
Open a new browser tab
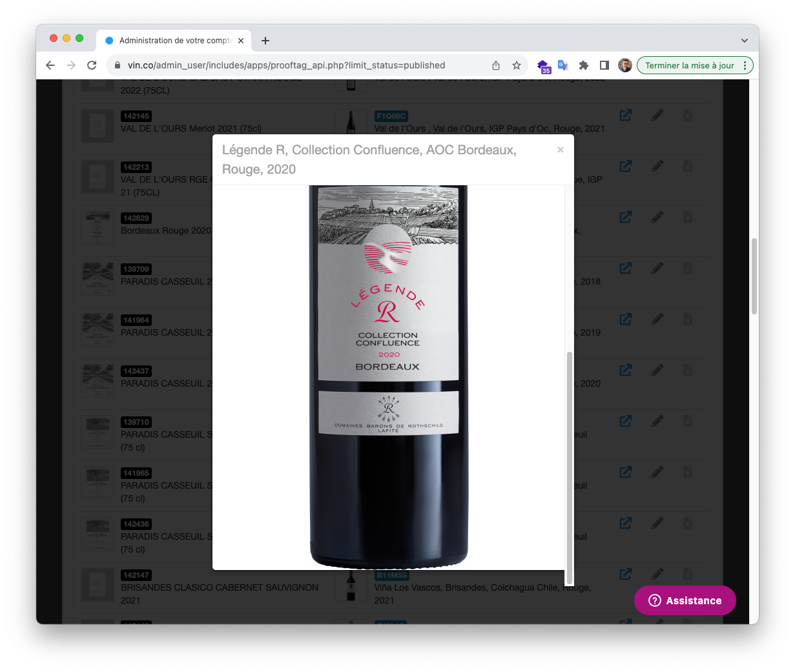pos(265,41)
